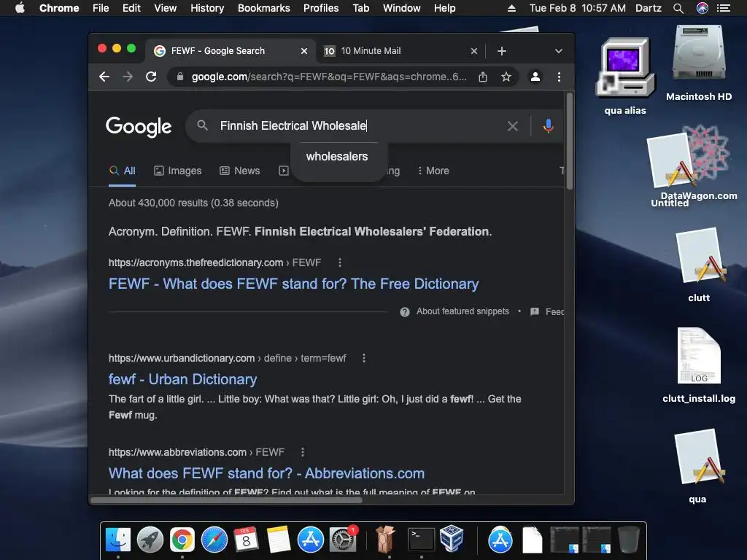Share this page via the share icon
The image size is (747, 560).
pyautogui.click(x=483, y=77)
